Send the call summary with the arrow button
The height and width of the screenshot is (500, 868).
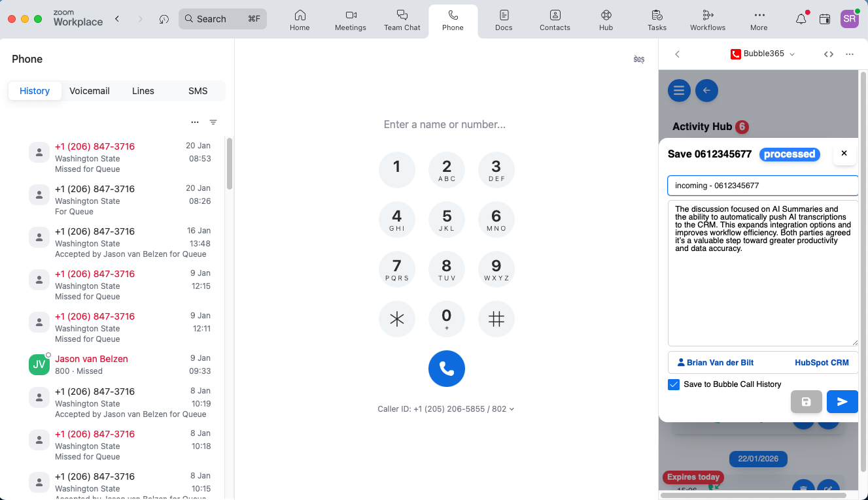pyautogui.click(x=842, y=401)
